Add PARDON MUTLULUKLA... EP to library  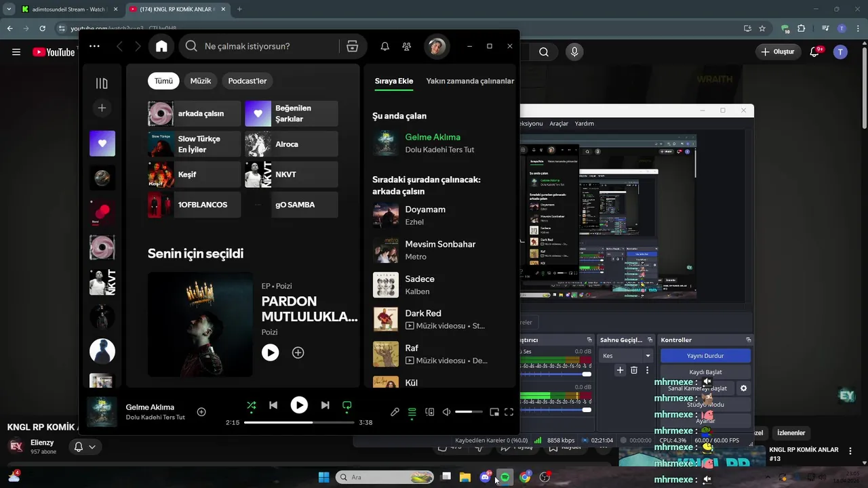click(298, 352)
